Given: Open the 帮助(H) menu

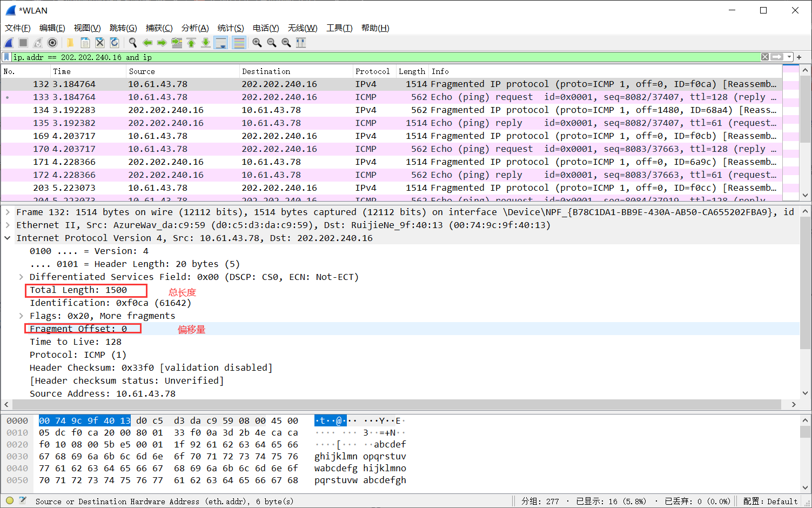Looking at the screenshot, I should 375,28.
